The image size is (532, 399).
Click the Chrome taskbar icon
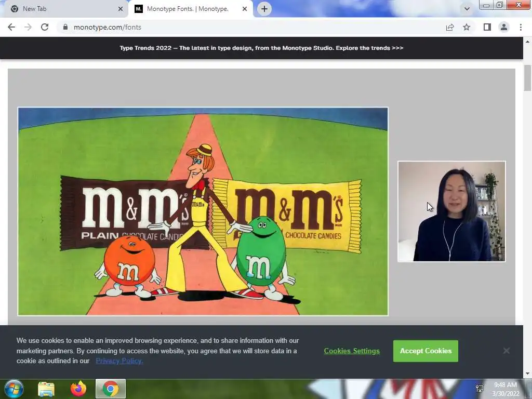pos(111,389)
